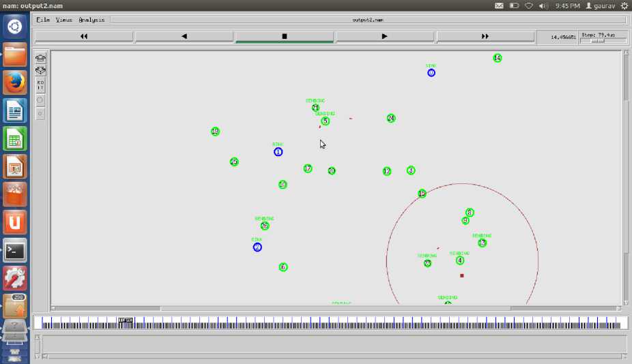Select green node 8
The width and height of the screenshot is (632, 364).
pyautogui.click(x=470, y=212)
